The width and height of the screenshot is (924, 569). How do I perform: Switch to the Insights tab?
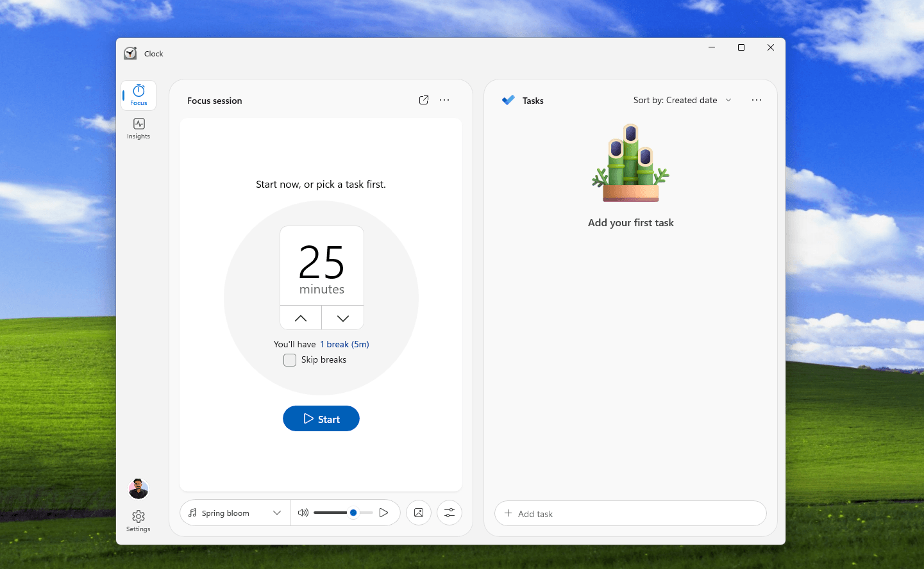[138, 128]
